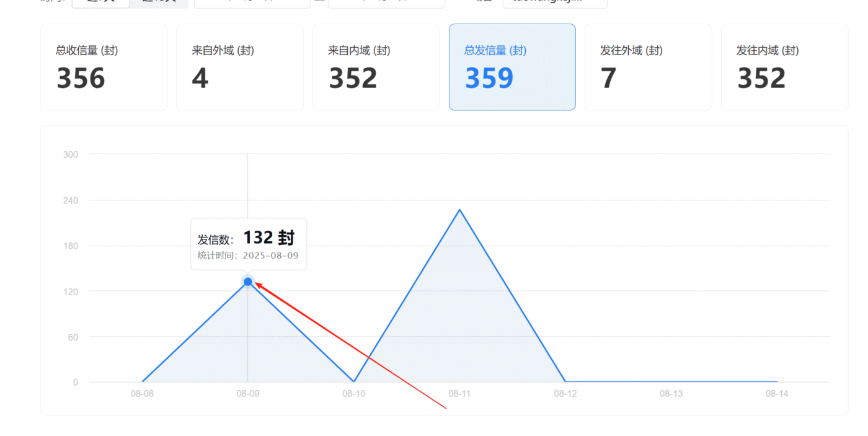This screenshot has width=868, height=436.
Task: Expand the domain dropdown at top right
Action: point(554,2)
